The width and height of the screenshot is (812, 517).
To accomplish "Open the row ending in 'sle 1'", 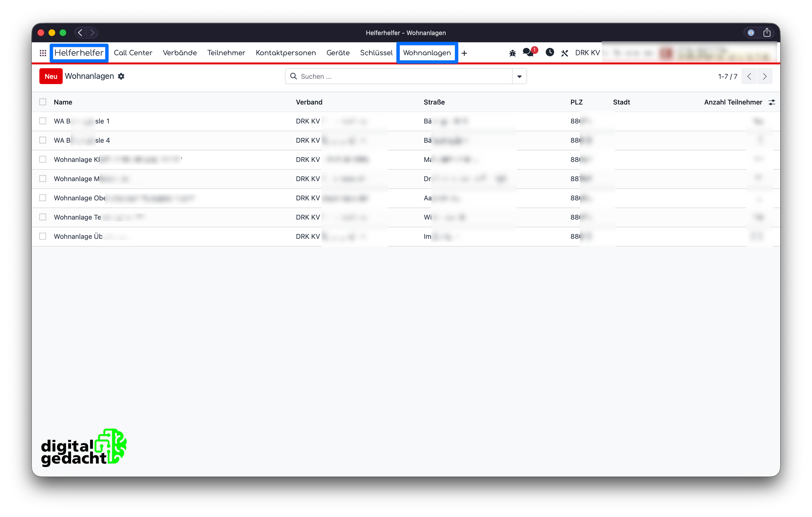I will click(x=406, y=121).
